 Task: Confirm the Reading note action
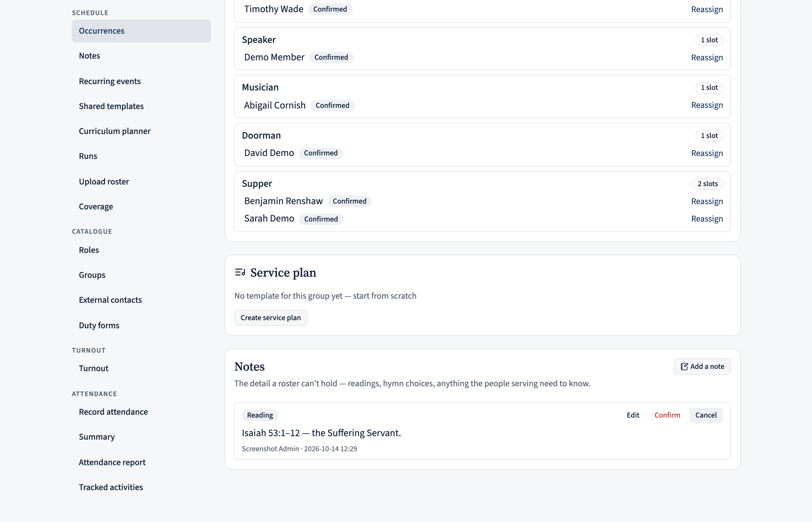[x=667, y=415]
